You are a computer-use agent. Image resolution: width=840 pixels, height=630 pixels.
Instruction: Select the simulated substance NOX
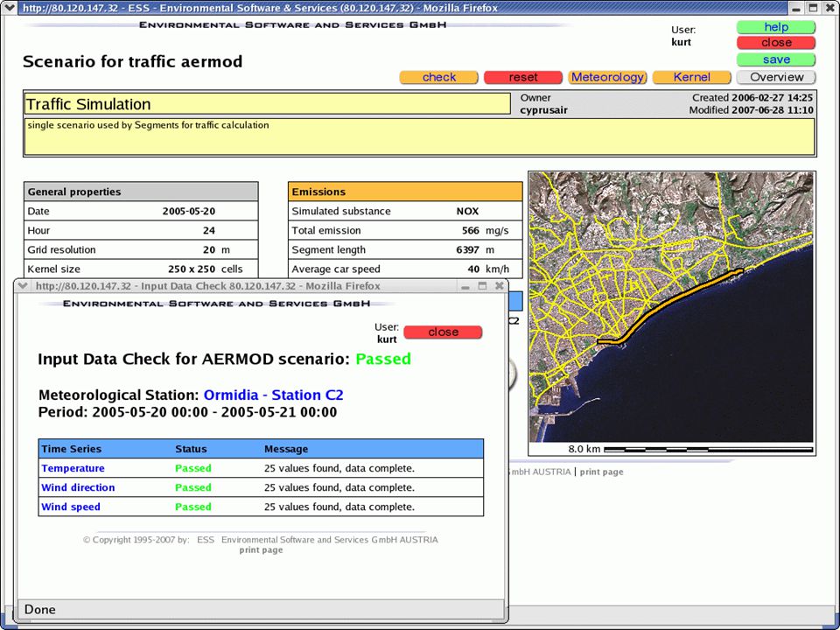(x=467, y=211)
